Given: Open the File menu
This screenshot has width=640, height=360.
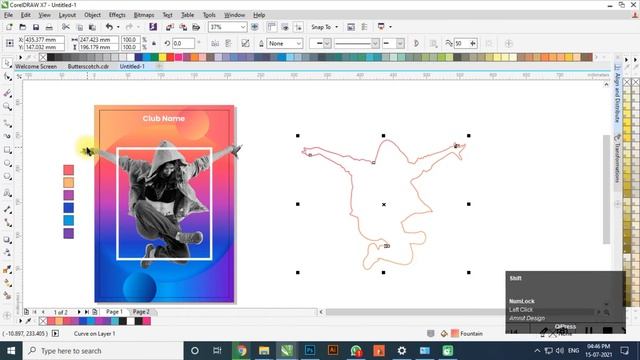Looking at the screenshot, I should [x=8, y=15].
